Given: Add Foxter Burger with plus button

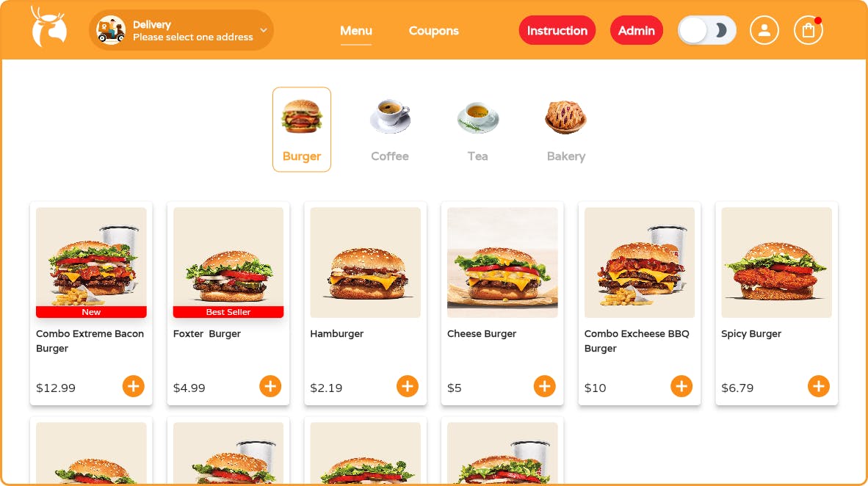Looking at the screenshot, I should 270,386.
